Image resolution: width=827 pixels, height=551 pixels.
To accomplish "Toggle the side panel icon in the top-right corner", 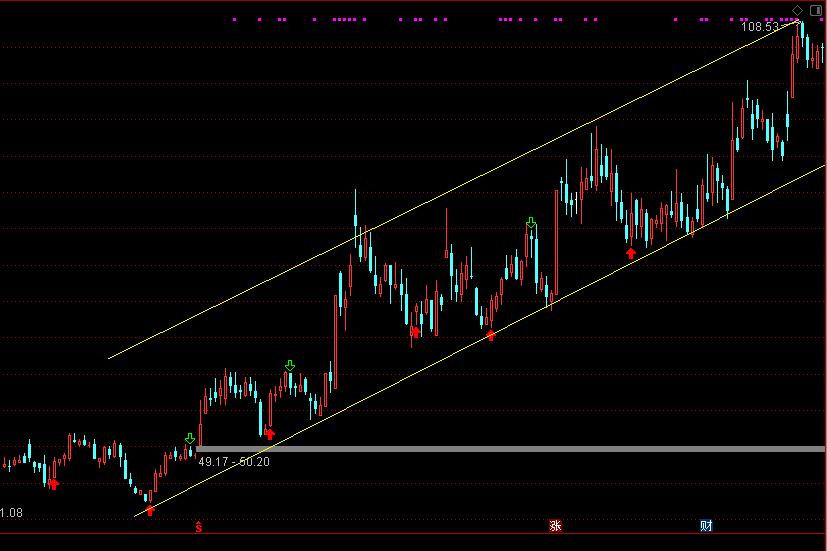I will point(815,10).
